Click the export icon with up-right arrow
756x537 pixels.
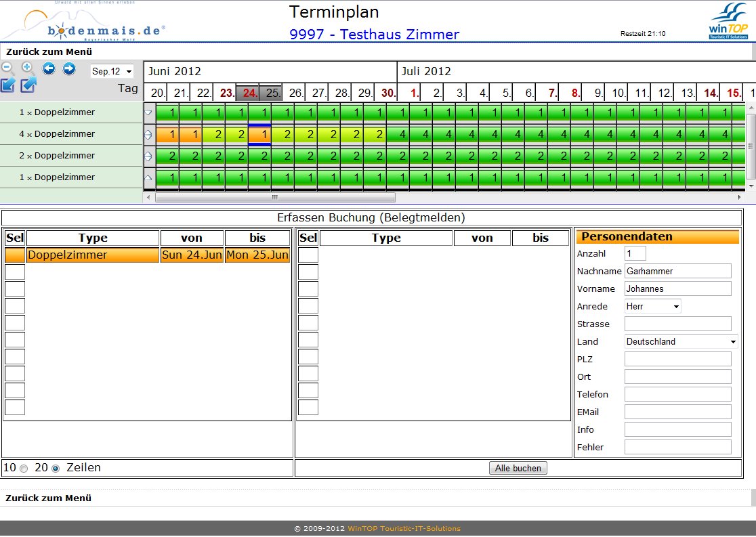[x=28, y=85]
